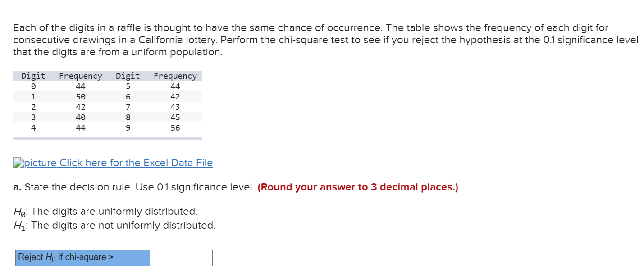Viewport: 644px width, 271px height.
Task: Select the frequency value 56 for digit 9
Action: pos(175,127)
